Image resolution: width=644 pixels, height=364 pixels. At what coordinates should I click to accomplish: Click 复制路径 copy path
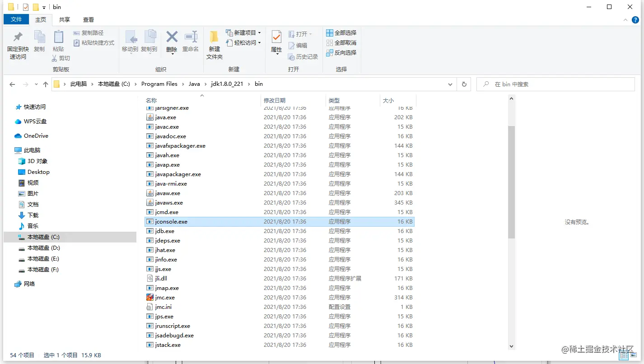click(89, 33)
